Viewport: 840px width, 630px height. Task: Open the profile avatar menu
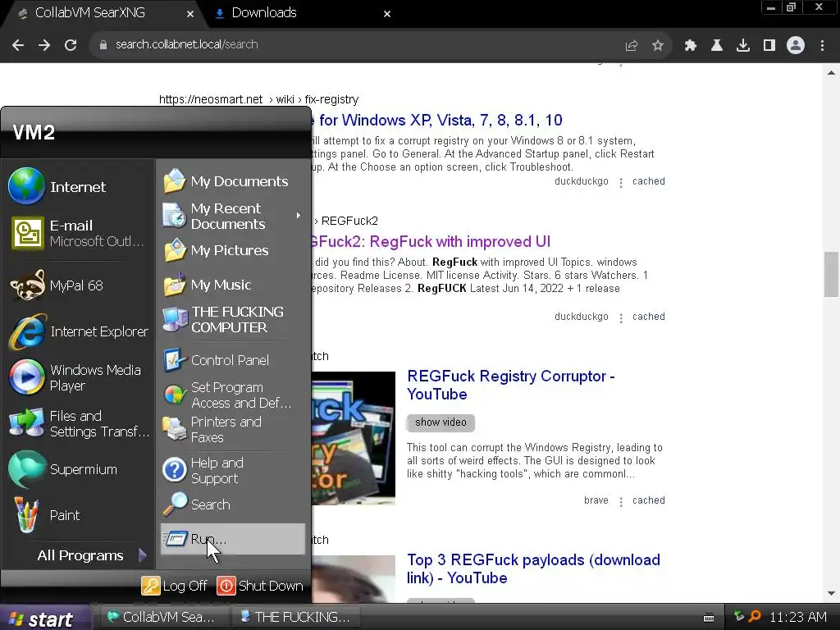pos(796,46)
